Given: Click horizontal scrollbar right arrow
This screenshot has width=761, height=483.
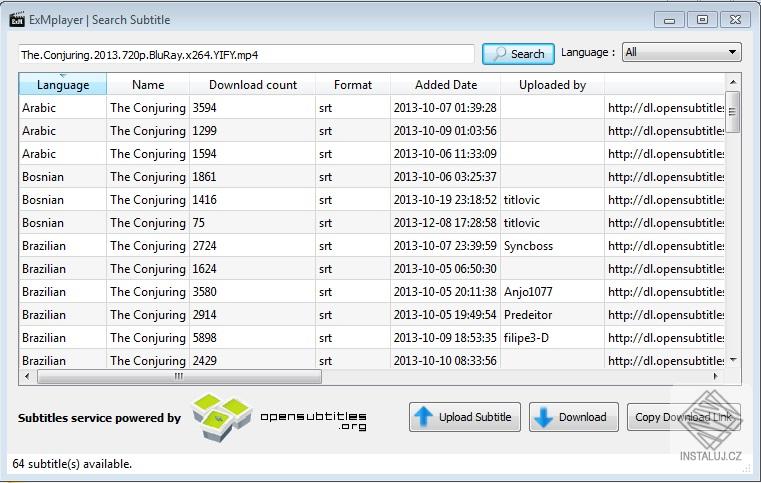Looking at the screenshot, I should point(715,376).
